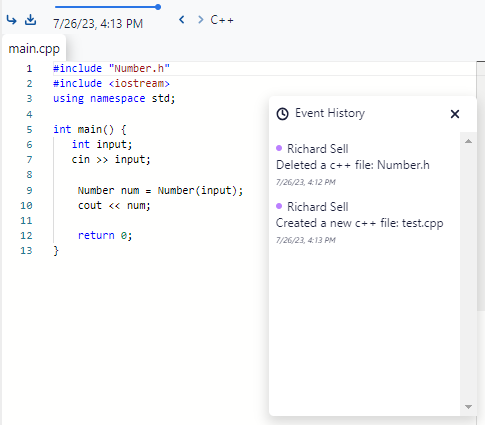Click the 7/26/23, 4:13 PM timestamp
This screenshot has width=485, height=425.
point(98,24)
